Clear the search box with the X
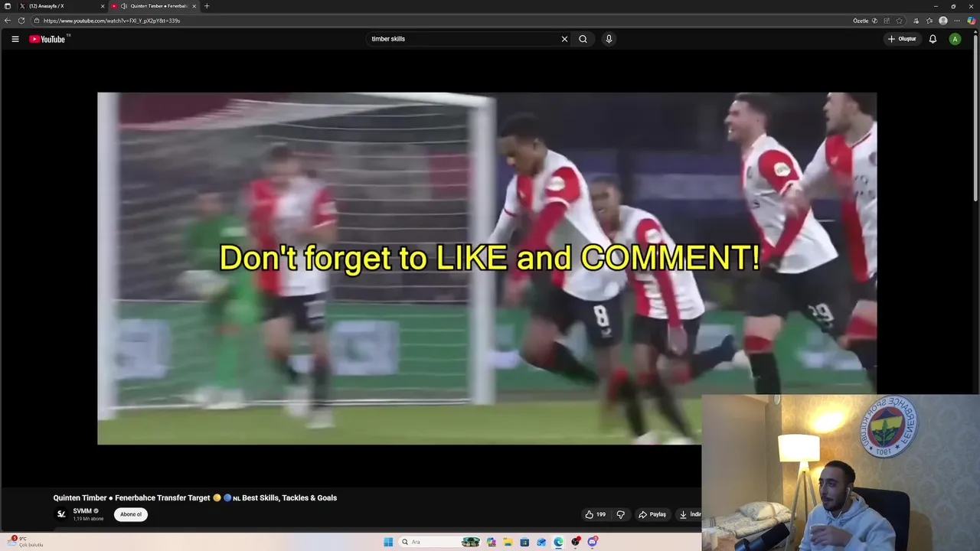Screen dimensions: 980x551 pyautogui.click(x=565, y=39)
